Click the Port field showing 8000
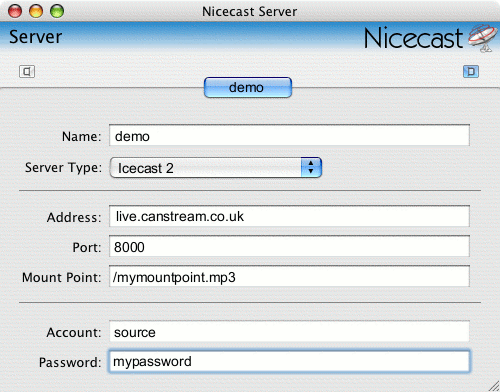The height and width of the screenshot is (392, 500). (289, 246)
